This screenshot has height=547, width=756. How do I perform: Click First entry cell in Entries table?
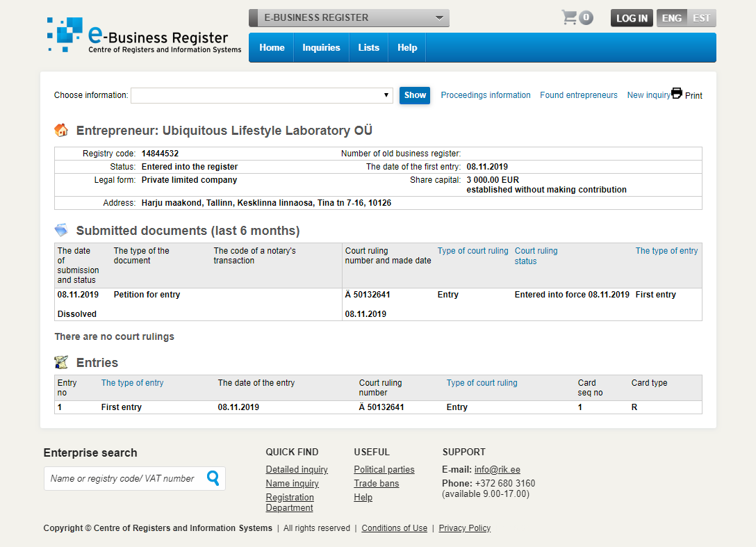coord(122,407)
